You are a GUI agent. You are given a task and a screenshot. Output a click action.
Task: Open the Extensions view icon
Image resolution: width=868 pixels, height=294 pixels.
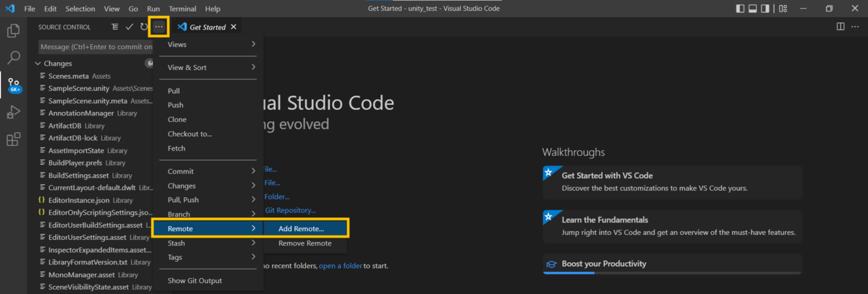(x=13, y=139)
